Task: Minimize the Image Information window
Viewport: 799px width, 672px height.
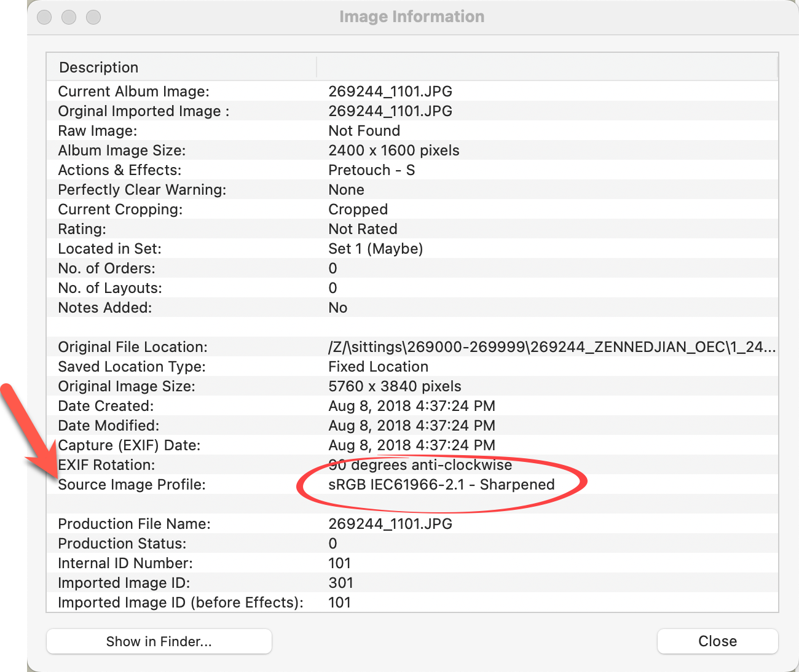Action: [69, 17]
